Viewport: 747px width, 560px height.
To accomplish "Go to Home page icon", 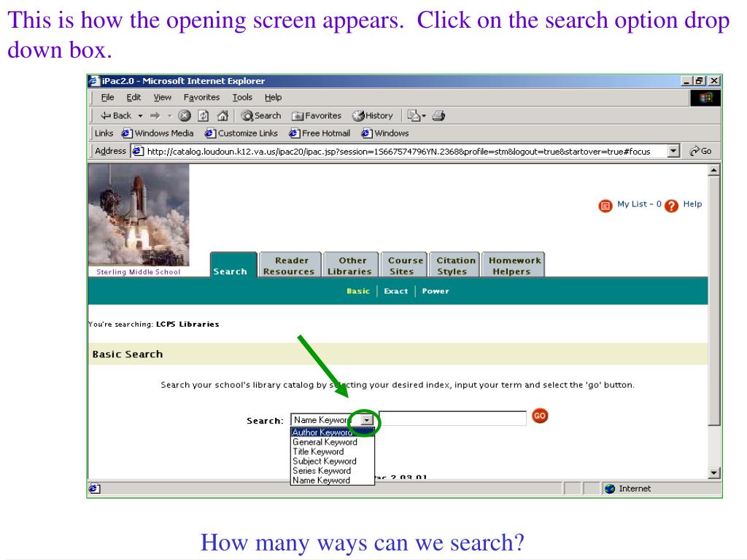I will click(x=222, y=116).
